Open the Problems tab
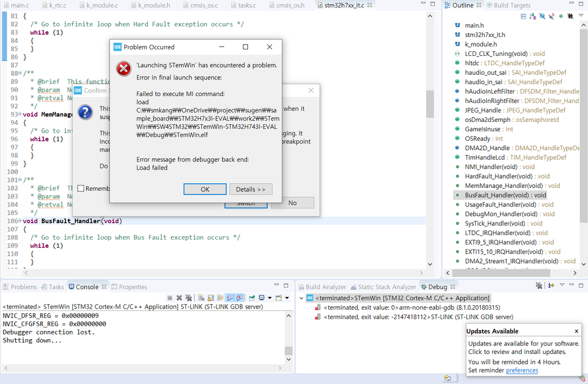The width and height of the screenshot is (588, 384). (x=20, y=287)
